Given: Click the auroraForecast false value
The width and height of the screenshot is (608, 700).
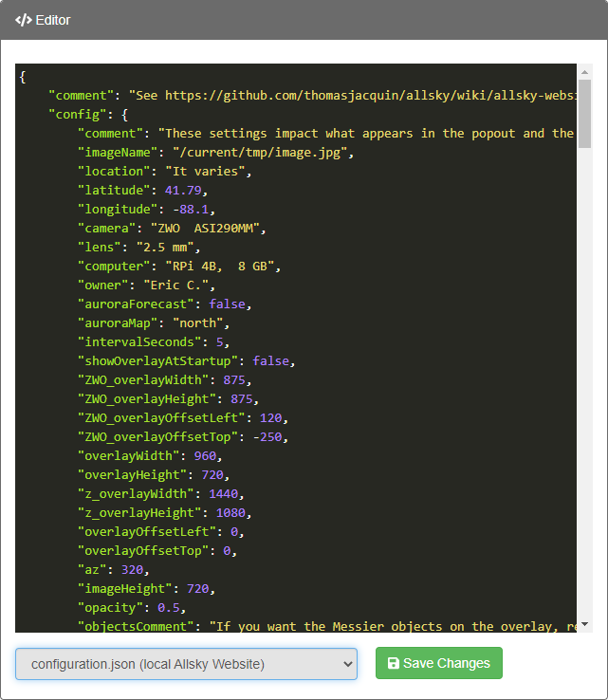Looking at the screenshot, I should (x=228, y=304).
